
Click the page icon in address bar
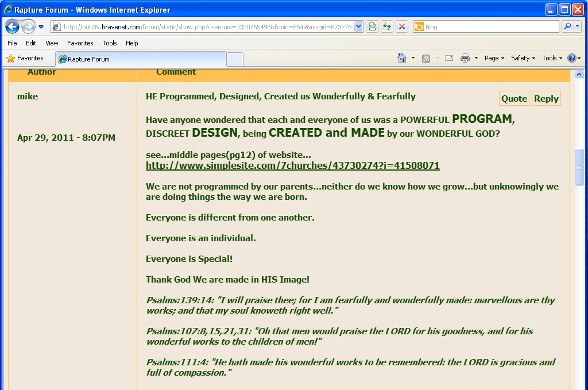tap(56, 27)
